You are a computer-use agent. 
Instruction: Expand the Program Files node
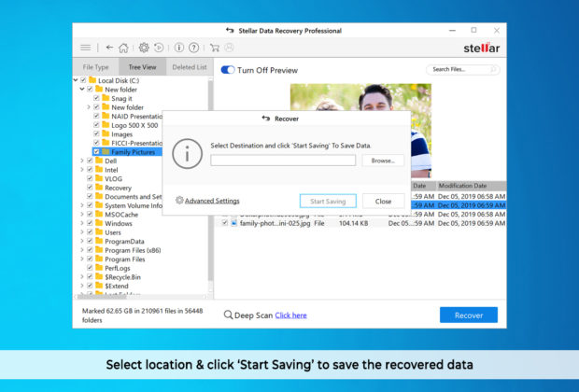82,259
